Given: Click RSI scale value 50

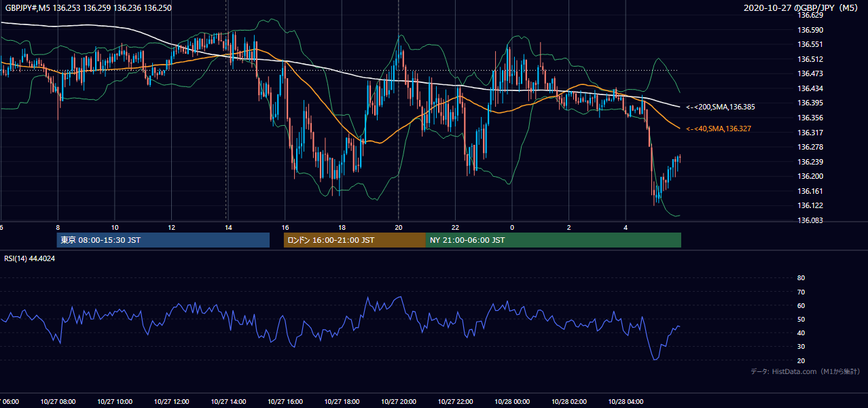Looking at the screenshot, I should tap(801, 319).
